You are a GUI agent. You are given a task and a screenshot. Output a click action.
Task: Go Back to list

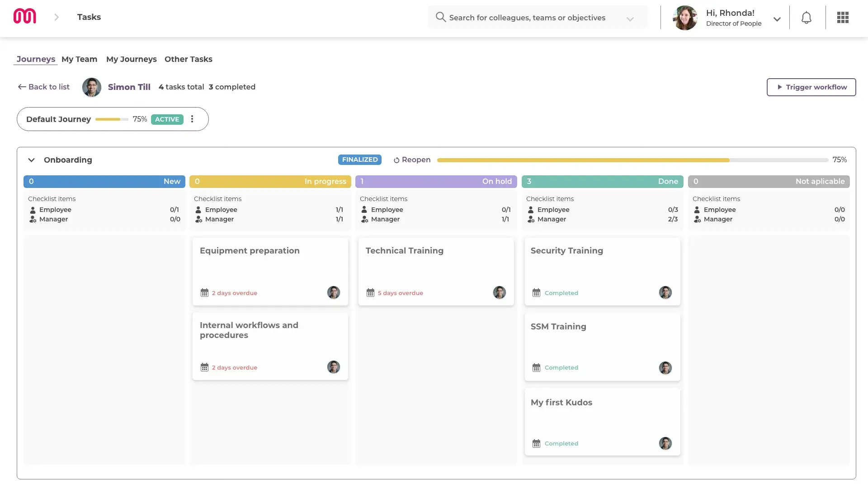tap(43, 87)
